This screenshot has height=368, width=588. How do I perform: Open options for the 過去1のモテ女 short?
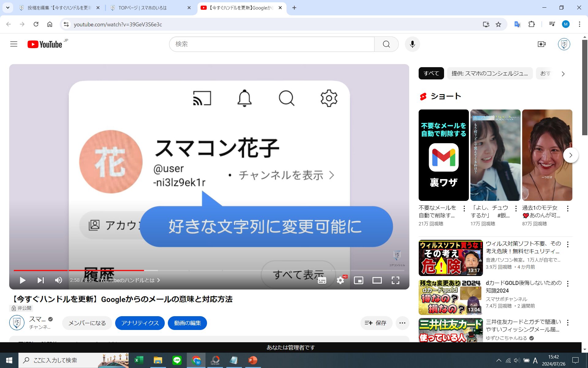[568, 209]
